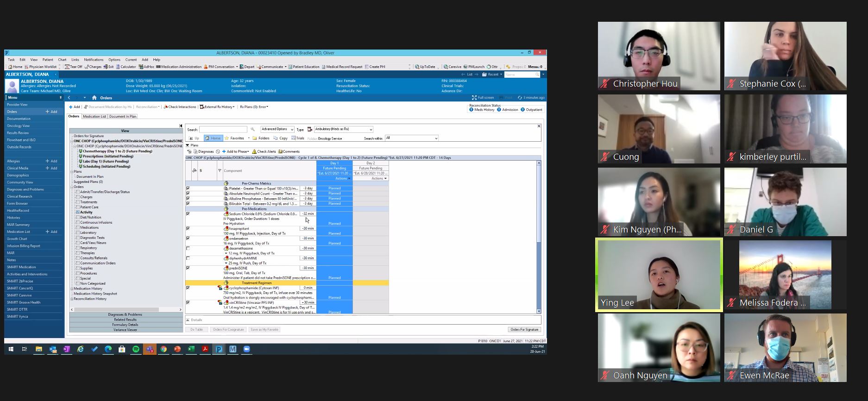The width and height of the screenshot is (868, 401).
Task: Open the Type Ambulatory dropdown
Action: click(x=343, y=130)
